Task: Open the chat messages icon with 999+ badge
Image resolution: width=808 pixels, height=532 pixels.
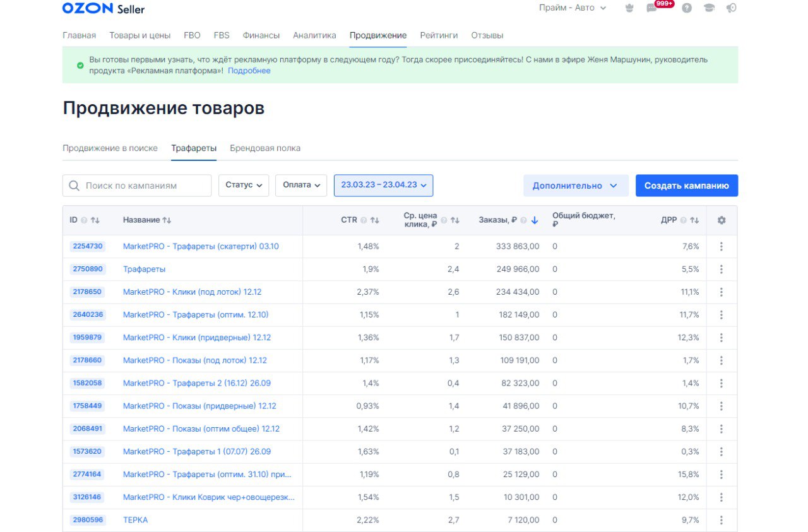Action: (652, 8)
